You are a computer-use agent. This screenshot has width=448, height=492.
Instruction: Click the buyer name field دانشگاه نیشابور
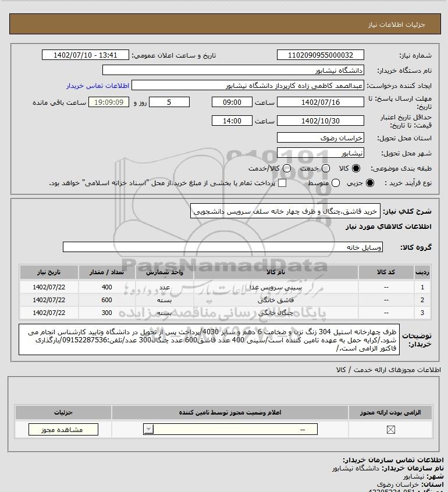(233, 70)
